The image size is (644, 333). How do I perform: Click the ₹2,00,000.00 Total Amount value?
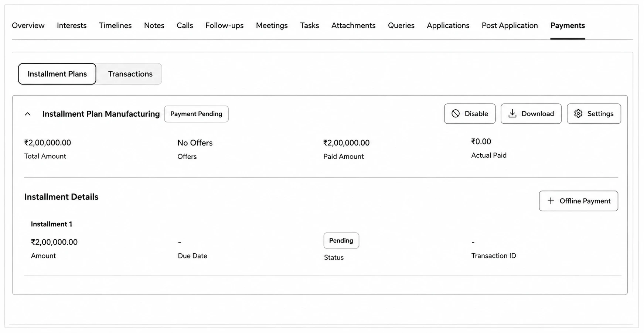pyautogui.click(x=48, y=143)
